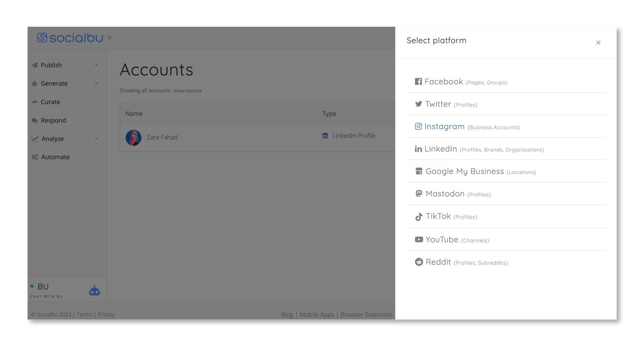Close the Select platform panel
Image resolution: width=644 pixels, height=346 pixels.
pos(598,43)
